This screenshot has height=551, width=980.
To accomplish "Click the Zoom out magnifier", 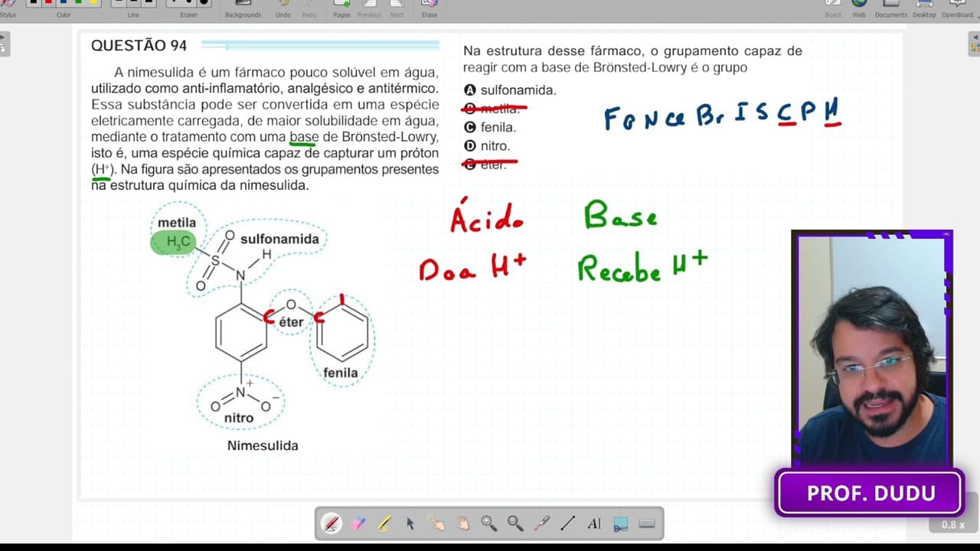I will [x=515, y=523].
